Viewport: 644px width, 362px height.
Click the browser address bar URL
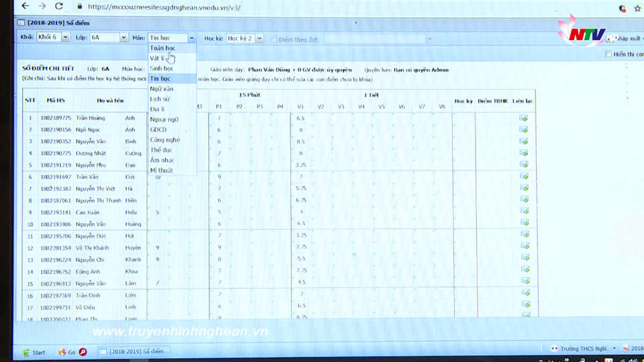pyautogui.click(x=164, y=7)
